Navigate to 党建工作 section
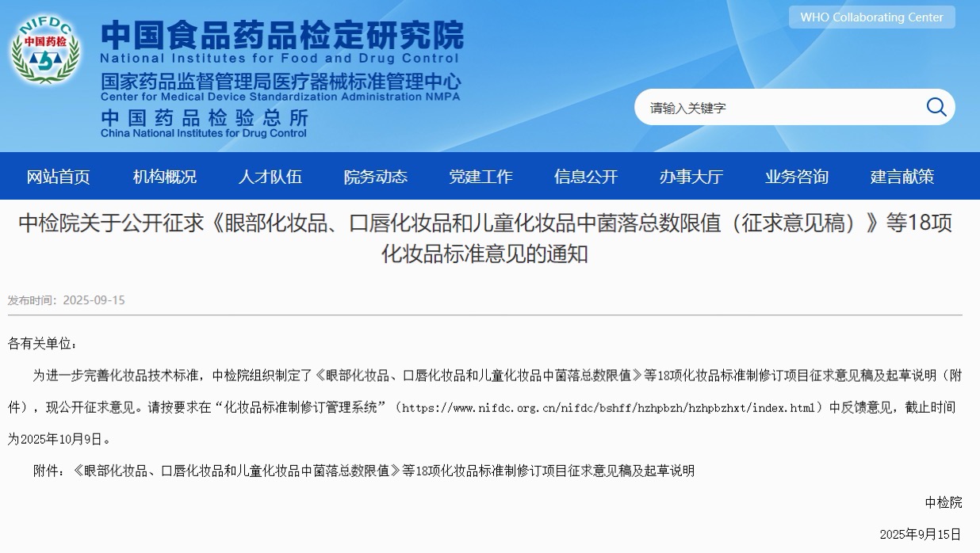Screen dimensions: 980x553 (x=480, y=177)
